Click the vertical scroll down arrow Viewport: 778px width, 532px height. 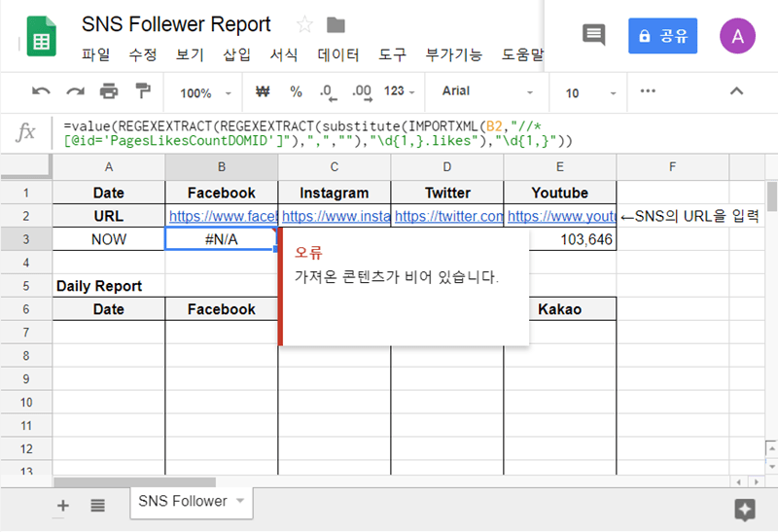(x=771, y=467)
